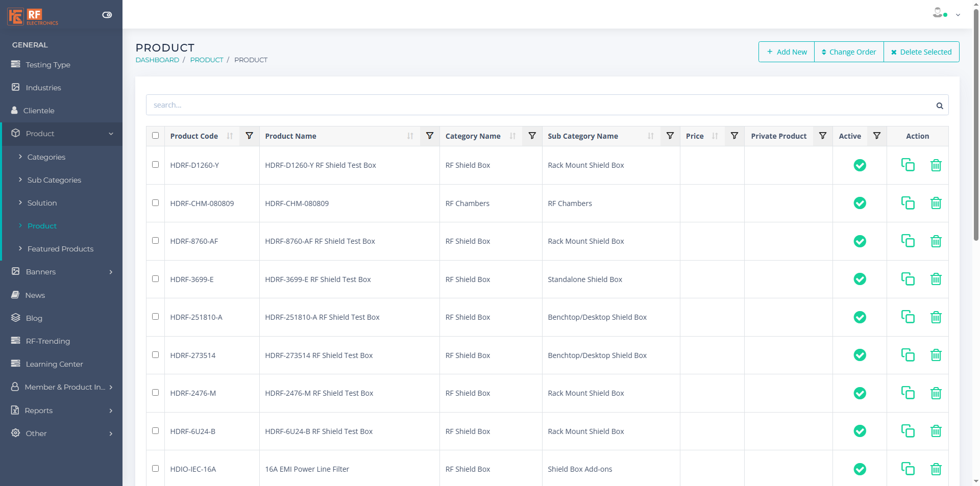Go to Featured Products menu item
Viewport: 980px width, 486px height.
tap(60, 249)
